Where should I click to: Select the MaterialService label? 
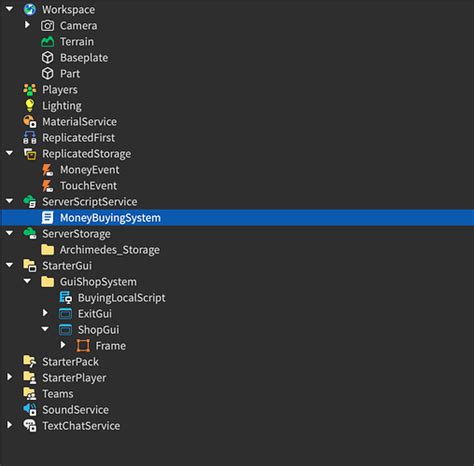80,122
